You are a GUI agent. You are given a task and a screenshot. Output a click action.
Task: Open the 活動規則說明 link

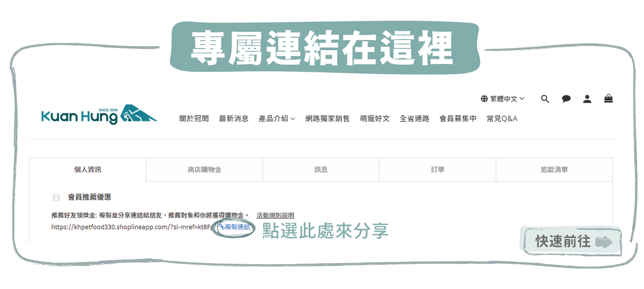tap(275, 215)
